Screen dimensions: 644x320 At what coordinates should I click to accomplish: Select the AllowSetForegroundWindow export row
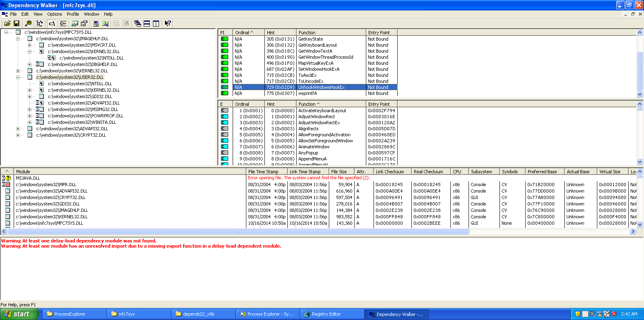click(308, 141)
